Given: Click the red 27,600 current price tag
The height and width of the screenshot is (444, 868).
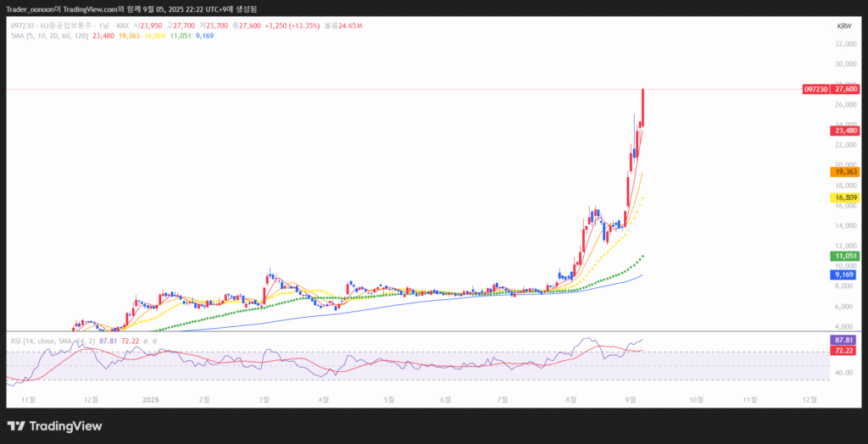Looking at the screenshot, I should tap(846, 89).
